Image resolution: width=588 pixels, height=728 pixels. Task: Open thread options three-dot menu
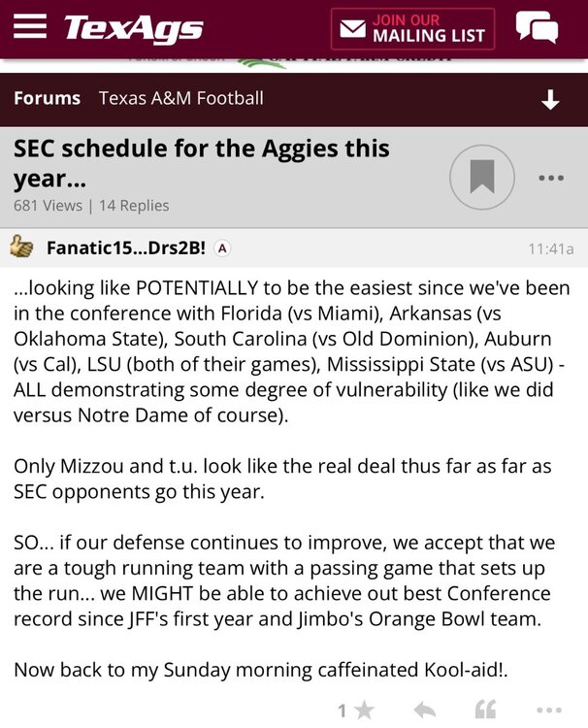[550, 179]
